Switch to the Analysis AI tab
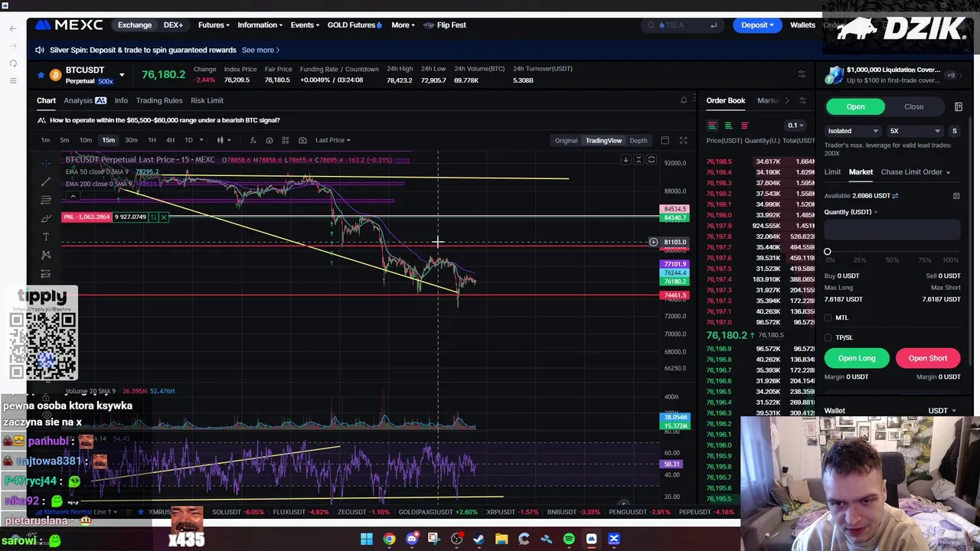 85,100
